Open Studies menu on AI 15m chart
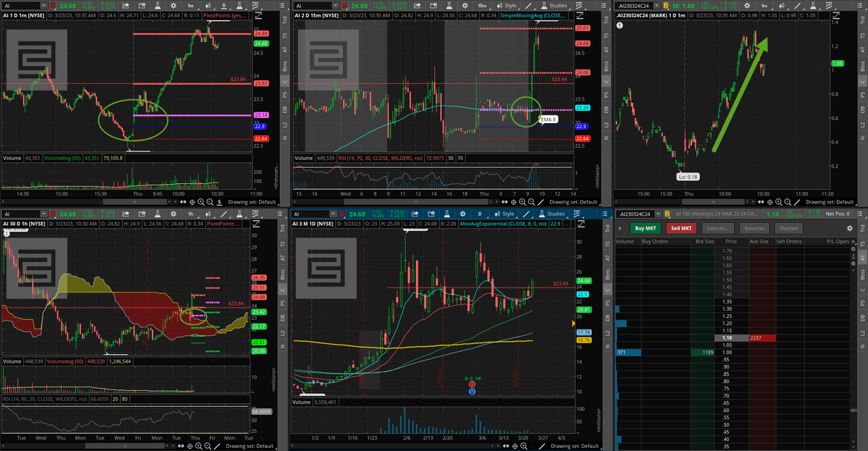 (555, 6)
